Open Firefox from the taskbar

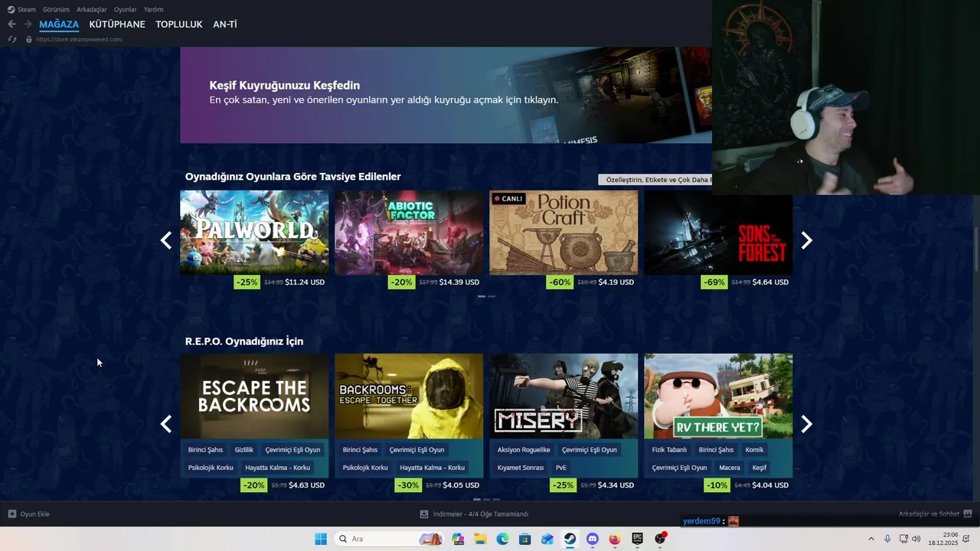point(615,539)
